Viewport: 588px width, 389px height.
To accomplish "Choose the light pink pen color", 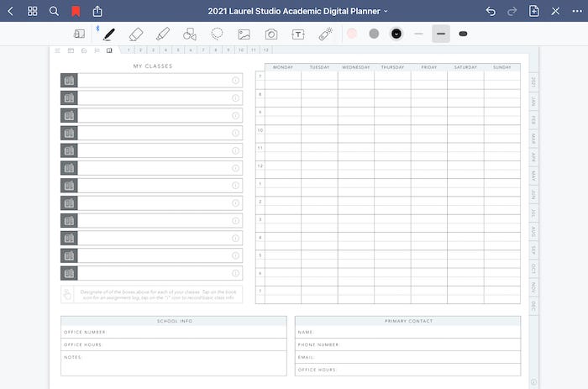I will click(x=352, y=34).
